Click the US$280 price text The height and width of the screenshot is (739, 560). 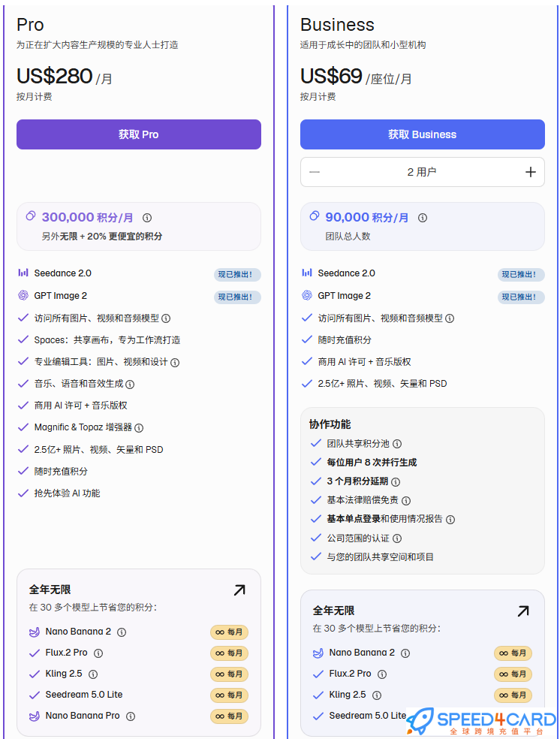click(x=55, y=77)
